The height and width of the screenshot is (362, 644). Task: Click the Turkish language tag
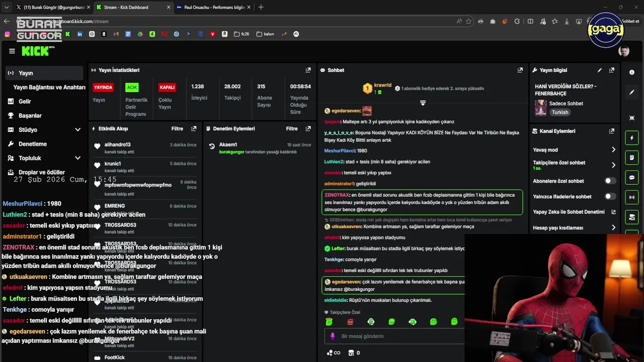point(560,113)
